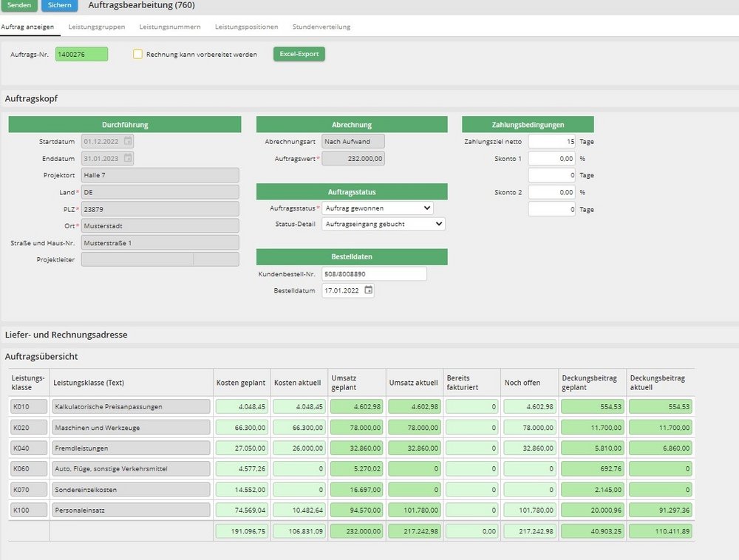This screenshot has height=560, width=739.
Task: Select Leistungsklasse cell 'K070'
Action: coord(29,489)
